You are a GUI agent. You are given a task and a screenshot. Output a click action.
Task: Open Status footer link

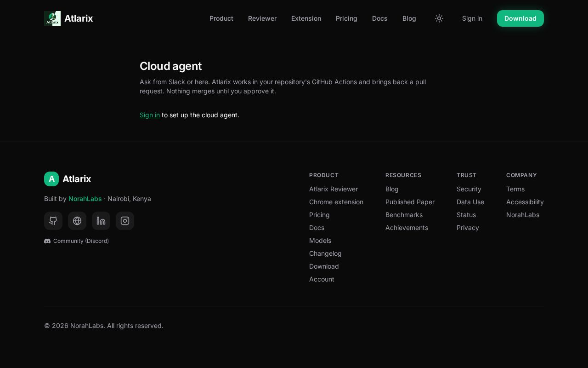(466, 215)
